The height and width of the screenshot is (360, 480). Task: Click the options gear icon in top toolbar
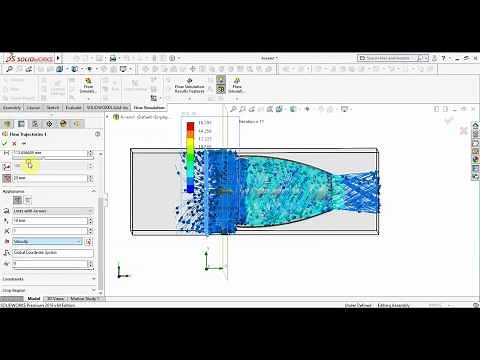(x=172, y=58)
